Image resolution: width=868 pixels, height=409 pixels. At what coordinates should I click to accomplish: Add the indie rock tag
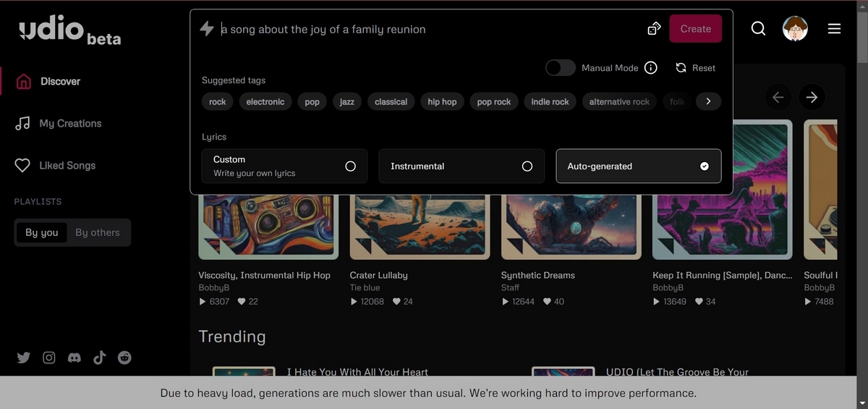point(550,101)
